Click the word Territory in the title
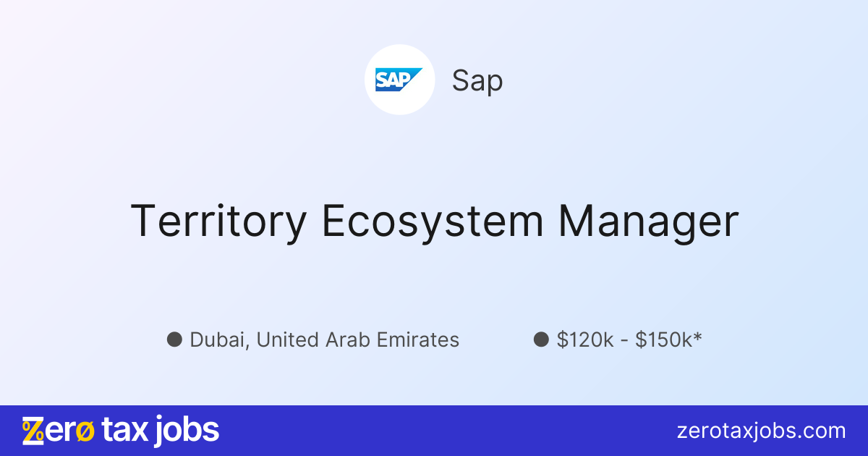Viewport: 868px width, 456px height. [x=218, y=221]
